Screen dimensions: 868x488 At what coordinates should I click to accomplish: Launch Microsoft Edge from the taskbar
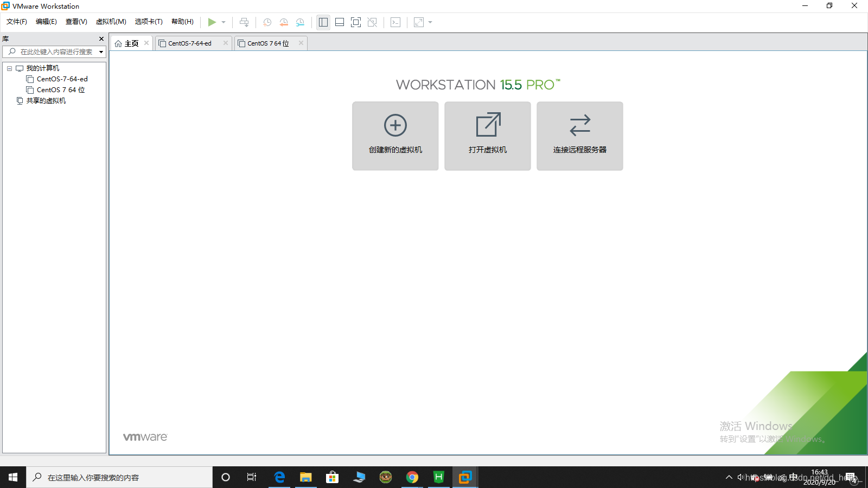click(x=279, y=477)
